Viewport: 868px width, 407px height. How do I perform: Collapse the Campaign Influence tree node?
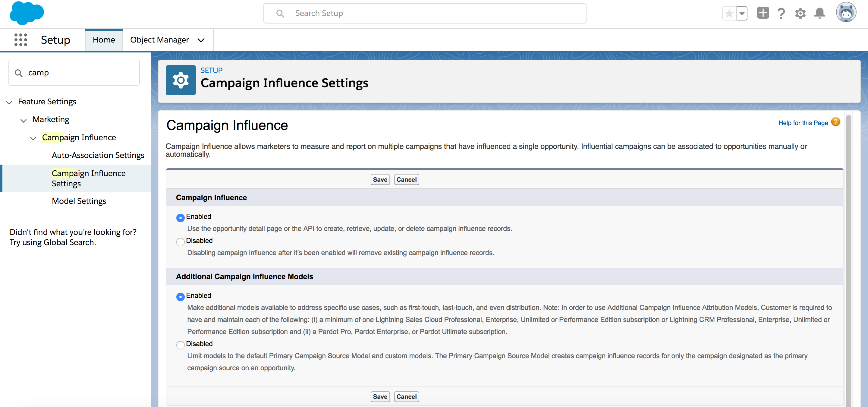(x=33, y=138)
